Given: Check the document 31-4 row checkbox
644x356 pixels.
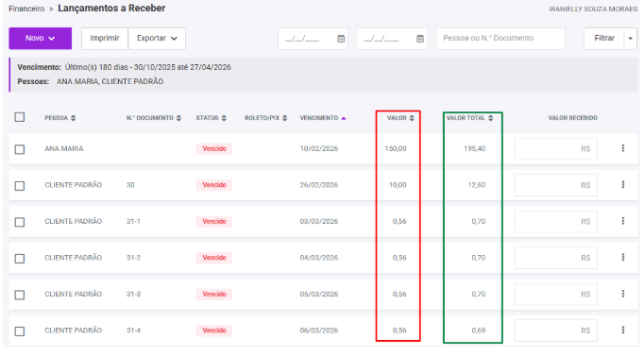Looking at the screenshot, I should [x=20, y=331].
